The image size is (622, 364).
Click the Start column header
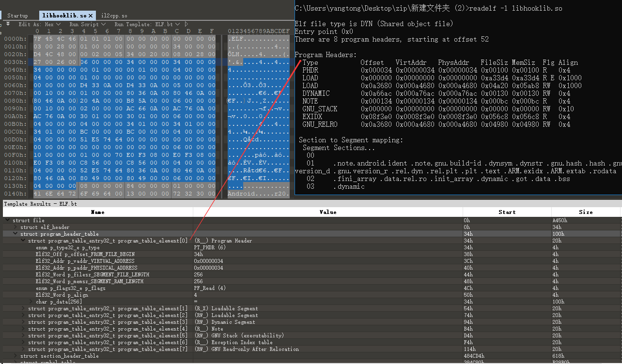coord(507,212)
